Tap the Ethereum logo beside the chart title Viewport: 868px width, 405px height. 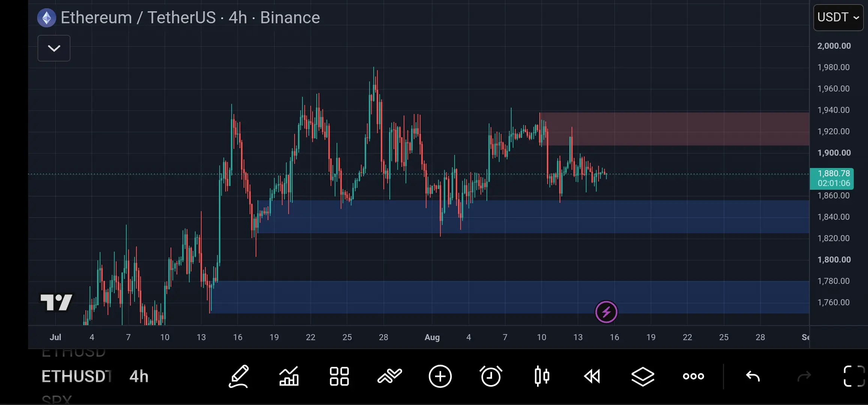click(x=46, y=18)
